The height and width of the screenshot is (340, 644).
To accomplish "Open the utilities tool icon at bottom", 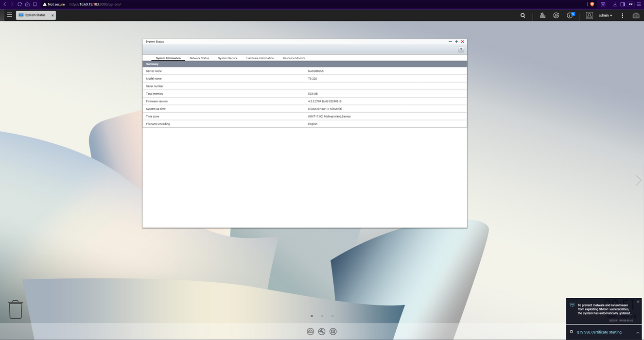I will (x=322, y=332).
